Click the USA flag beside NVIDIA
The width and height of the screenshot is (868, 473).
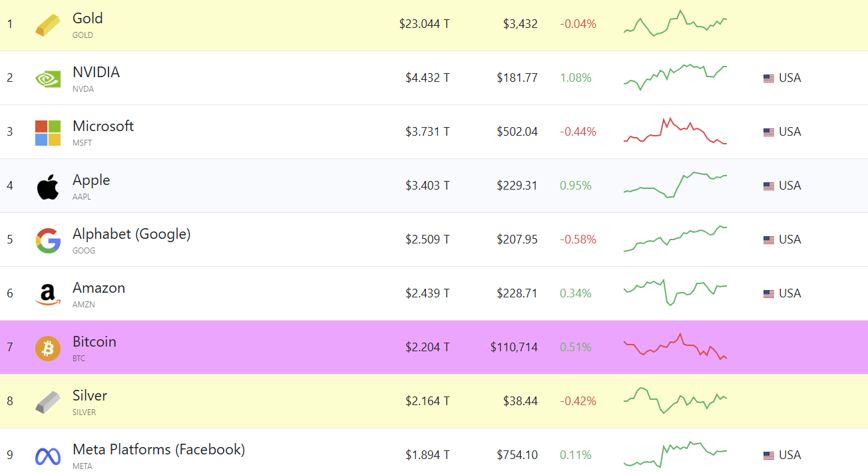pos(769,78)
